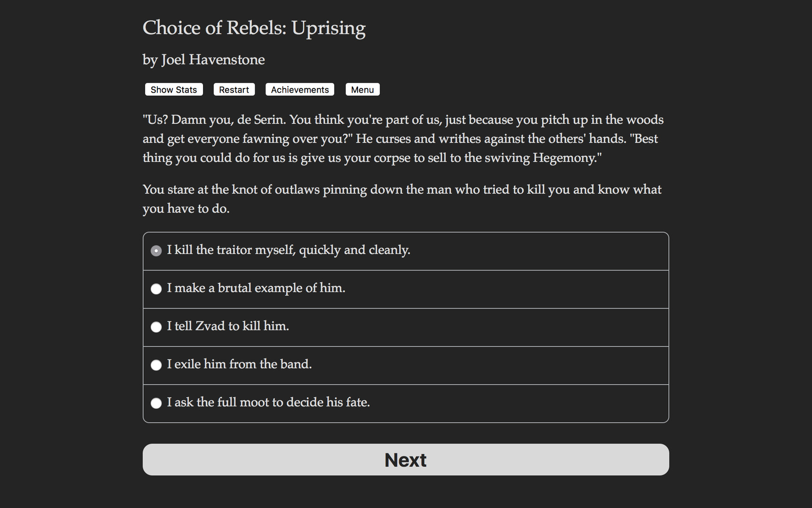Image resolution: width=812 pixels, height=508 pixels.
Task: Open the game Menu
Action: click(x=362, y=89)
